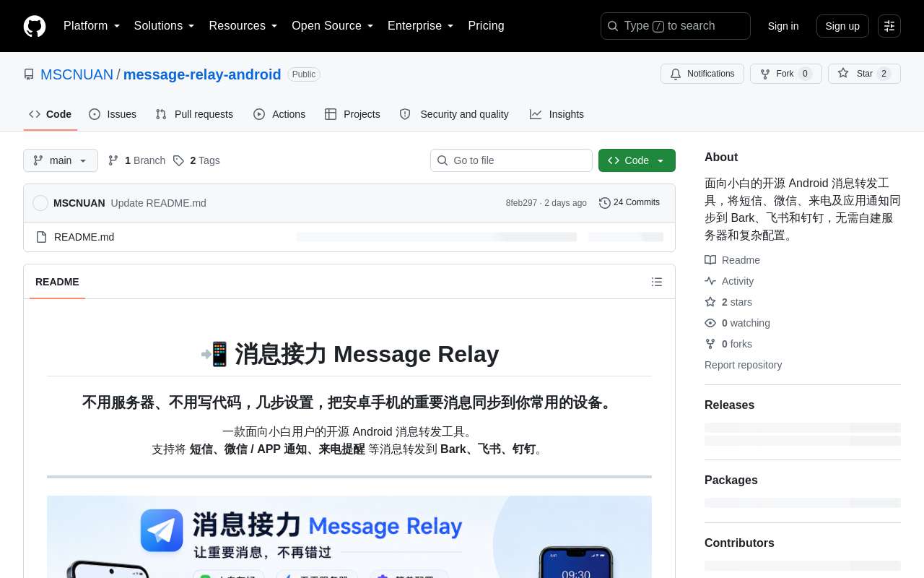Click the Sign up button
Viewport: 924px width, 578px height.
(x=842, y=26)
